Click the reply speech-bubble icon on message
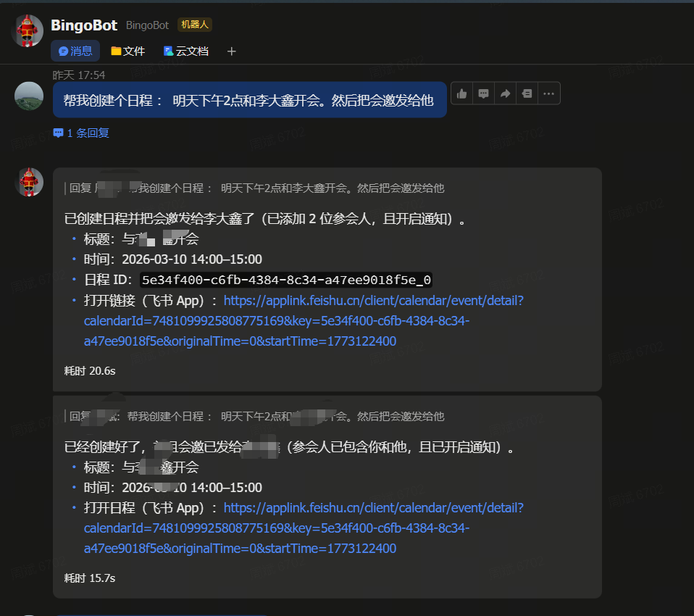 pyautogui.click(x=483, y=93)
